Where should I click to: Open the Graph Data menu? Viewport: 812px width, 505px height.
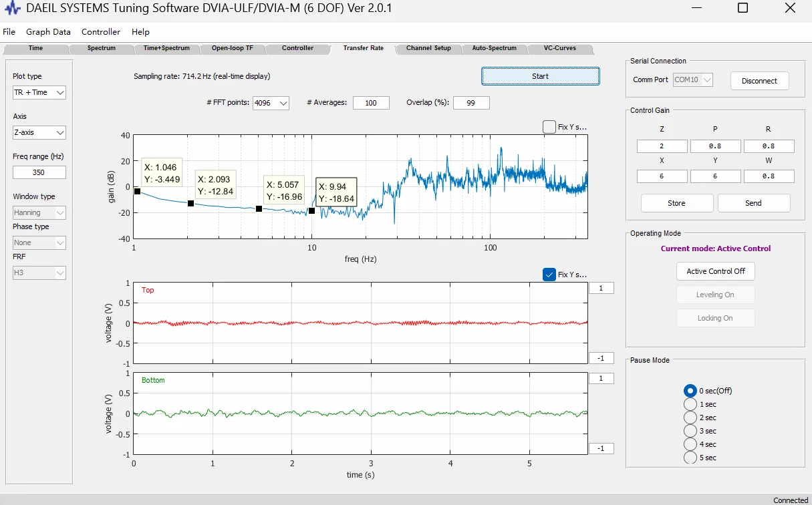(x=48, y=32)
